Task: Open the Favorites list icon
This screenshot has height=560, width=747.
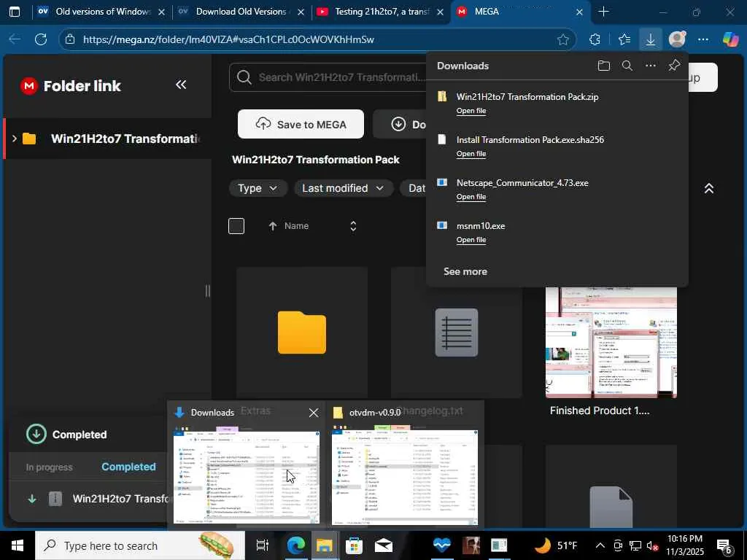Action: click(624, 39)
